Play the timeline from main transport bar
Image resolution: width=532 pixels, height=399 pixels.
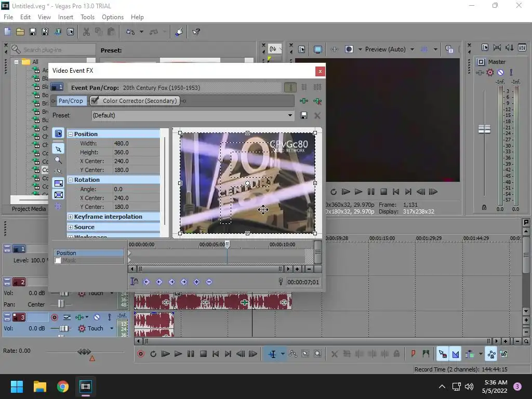tap(178, 354)
